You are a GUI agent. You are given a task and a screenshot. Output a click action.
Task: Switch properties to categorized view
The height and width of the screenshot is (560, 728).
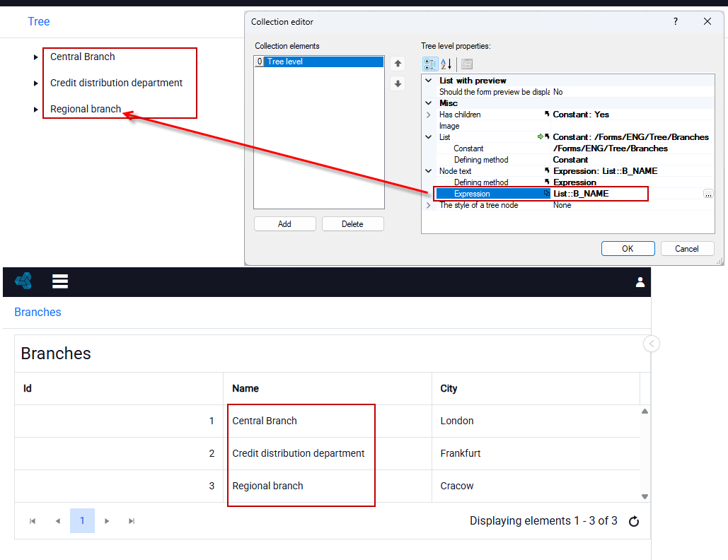pyautogui.click(x=430, y=64)
